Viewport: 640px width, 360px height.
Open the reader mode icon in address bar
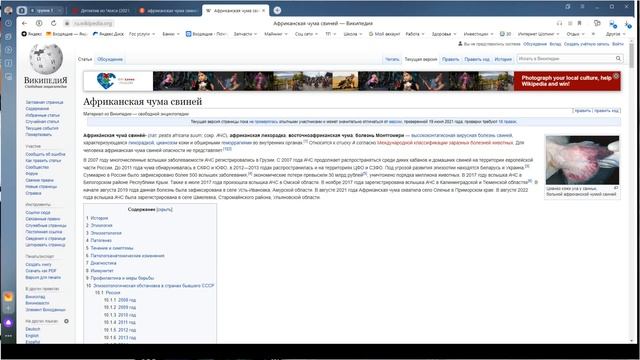point(570,23)
